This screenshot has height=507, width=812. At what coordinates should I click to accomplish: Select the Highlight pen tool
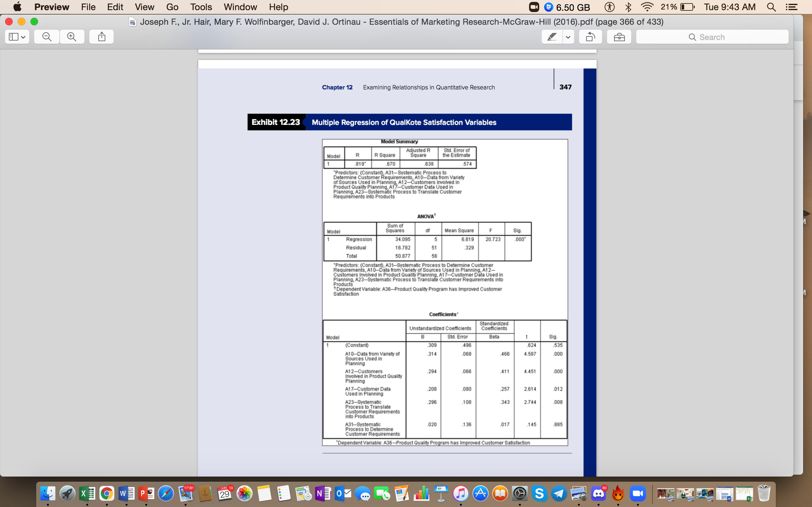(x=552, y=37)
